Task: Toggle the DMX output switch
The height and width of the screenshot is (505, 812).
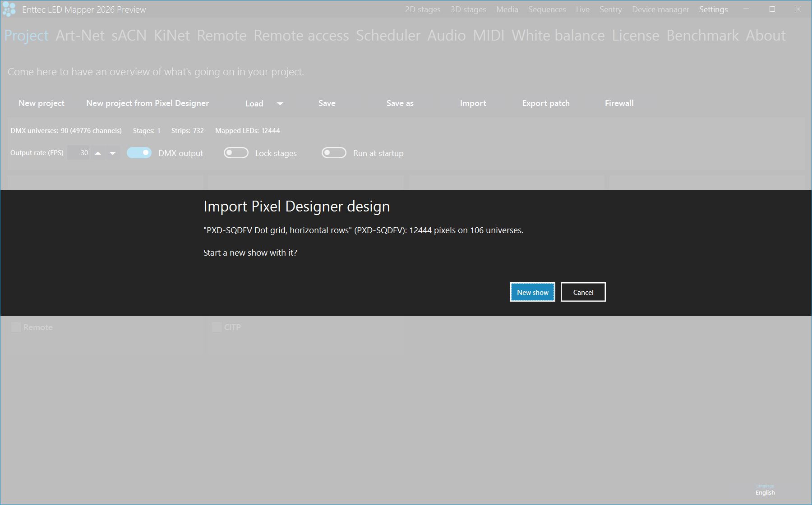Action: coord(139,153)
